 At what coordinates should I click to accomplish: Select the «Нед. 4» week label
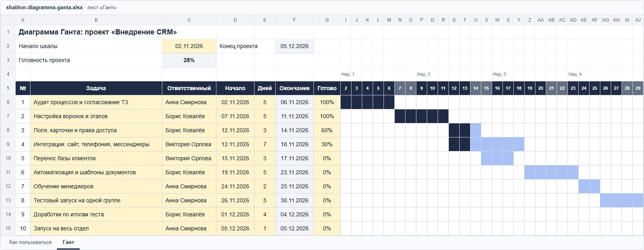[575, 74]
